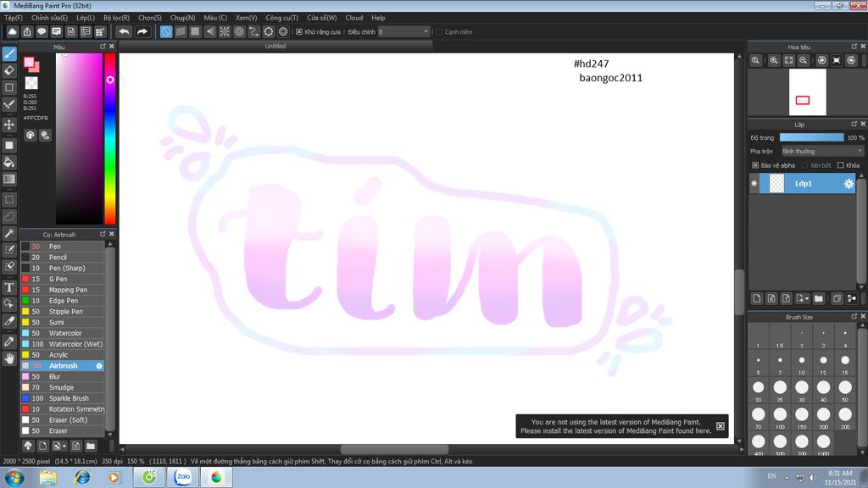Select the rectangular Select tool

9,200
